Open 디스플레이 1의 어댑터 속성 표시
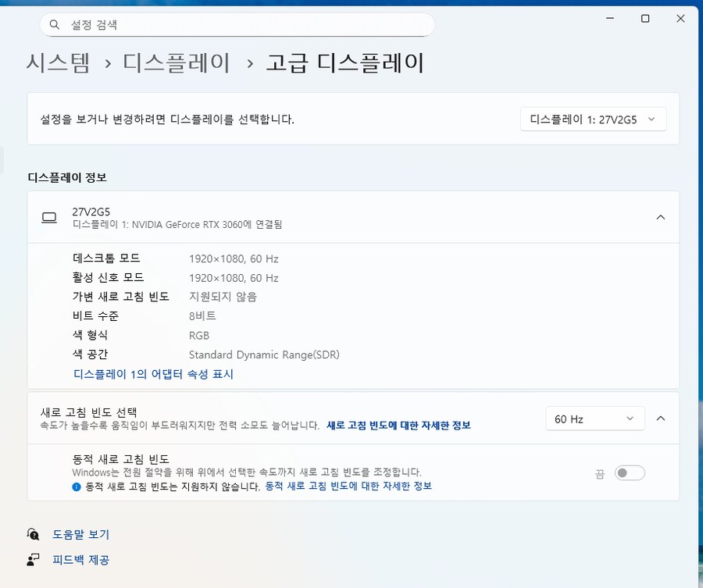The width and height of the screenshot is (703, 588). pos(152,374)
